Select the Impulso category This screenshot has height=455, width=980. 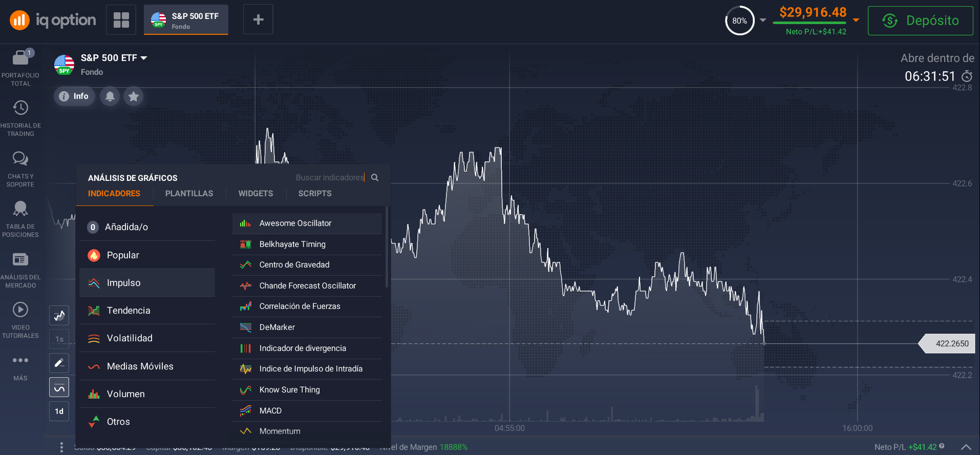pos(147,283)
